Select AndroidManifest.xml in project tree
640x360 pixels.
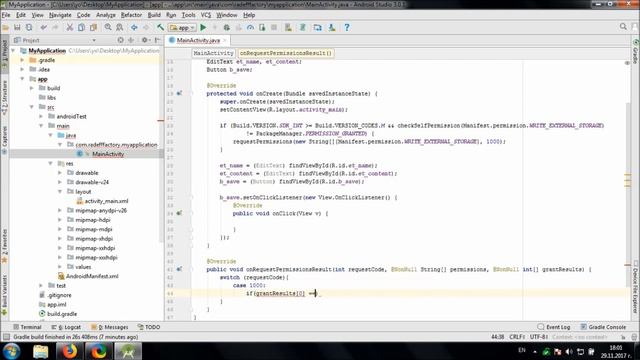click(x=92, y=276)
